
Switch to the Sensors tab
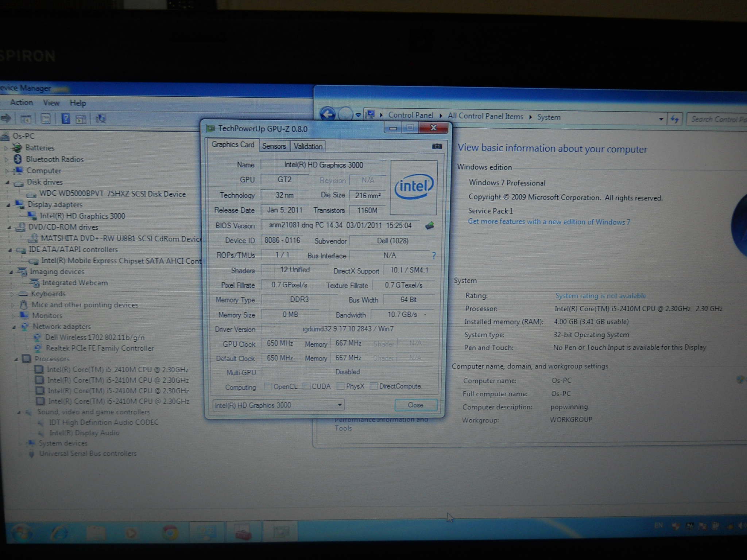(x=274, y=146)
